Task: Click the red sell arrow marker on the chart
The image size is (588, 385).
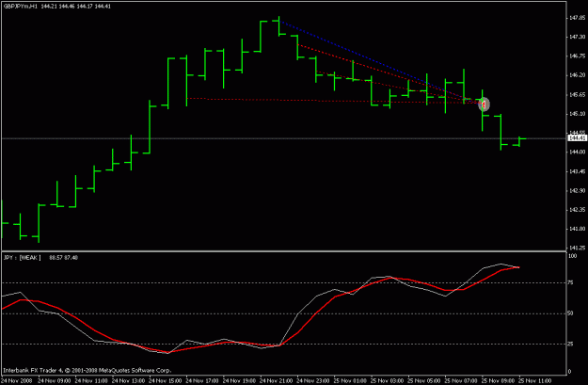Action: [484, 104]
